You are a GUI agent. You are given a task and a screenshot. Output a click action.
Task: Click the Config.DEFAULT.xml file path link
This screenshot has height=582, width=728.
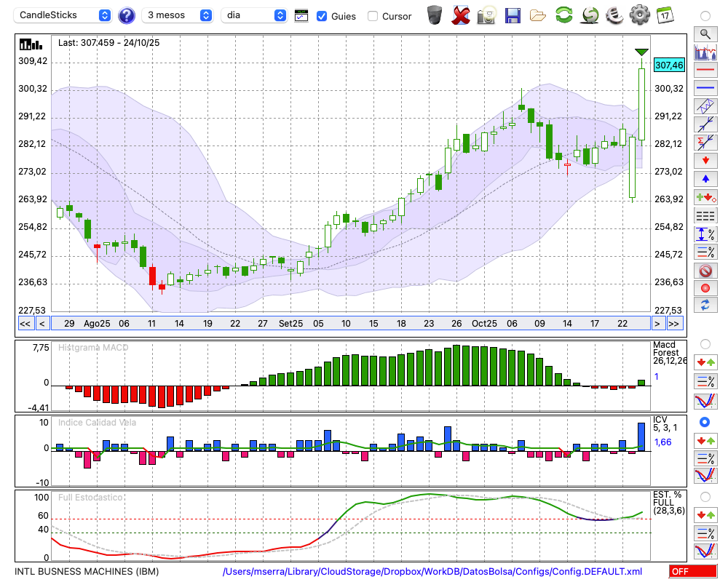(432, 572)
